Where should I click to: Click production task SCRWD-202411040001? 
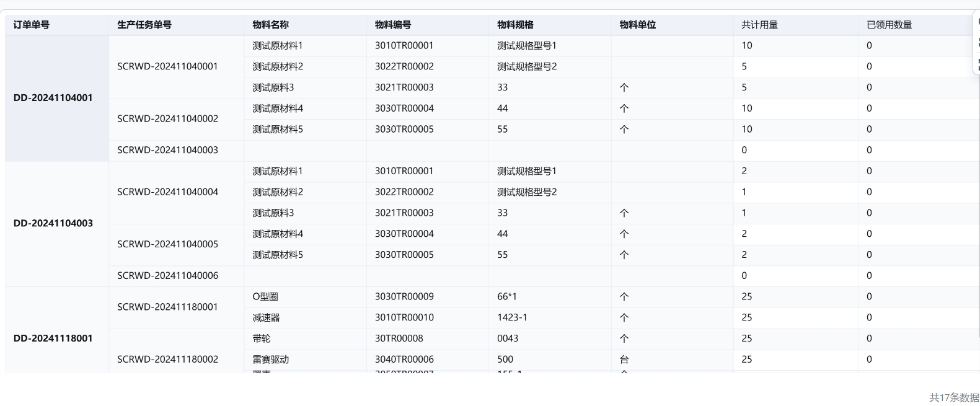pos(167,66)
